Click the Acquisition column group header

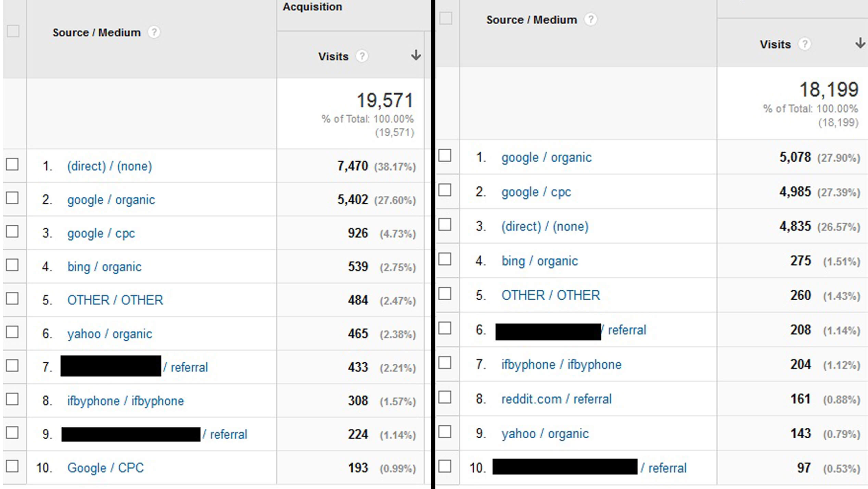pos(312,7)
